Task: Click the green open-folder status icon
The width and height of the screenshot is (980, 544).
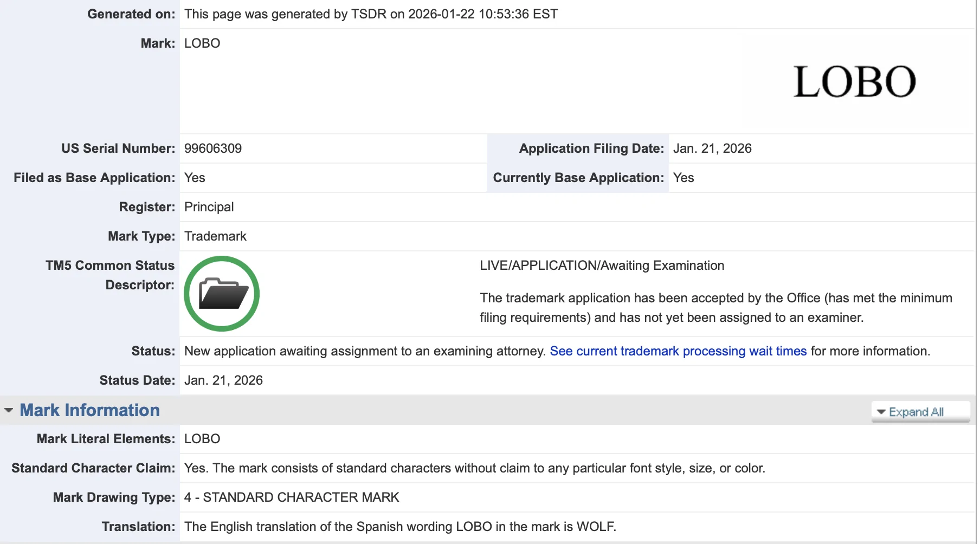Action: 222,294
